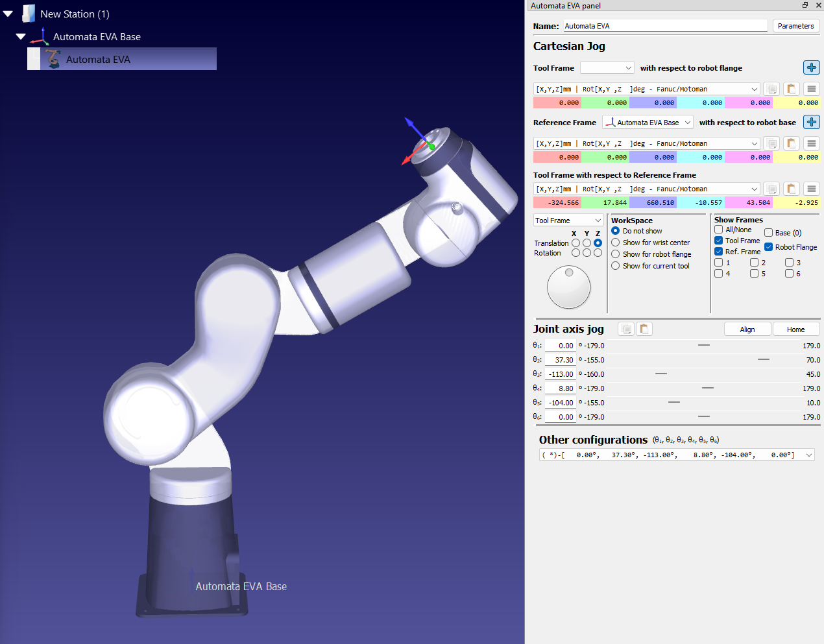
Task: Open the jog mode Tool Frame dropdown
Action: coord(568,221)
